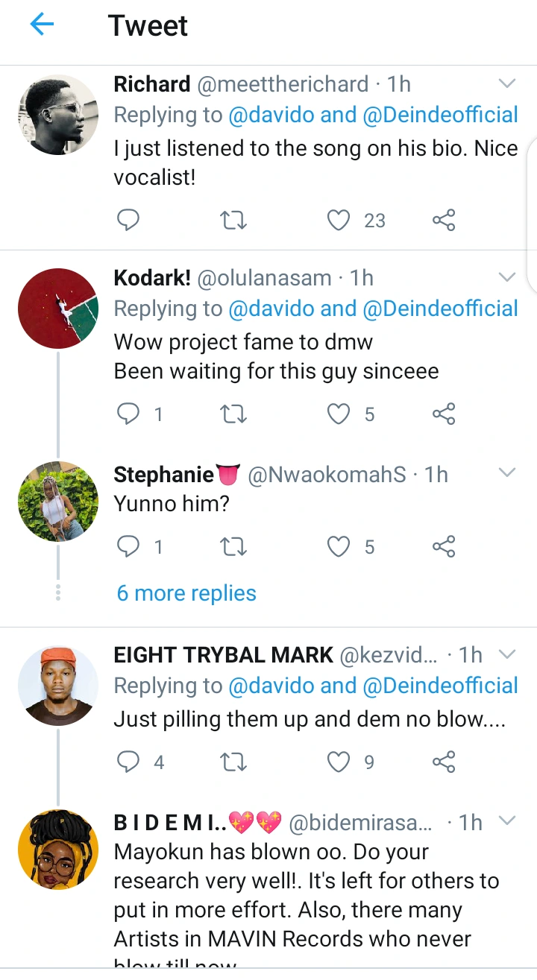Reply to Richard's tweet
This screenshot has height=980, width=537.
pyautogui.click(x=128, y=220)
